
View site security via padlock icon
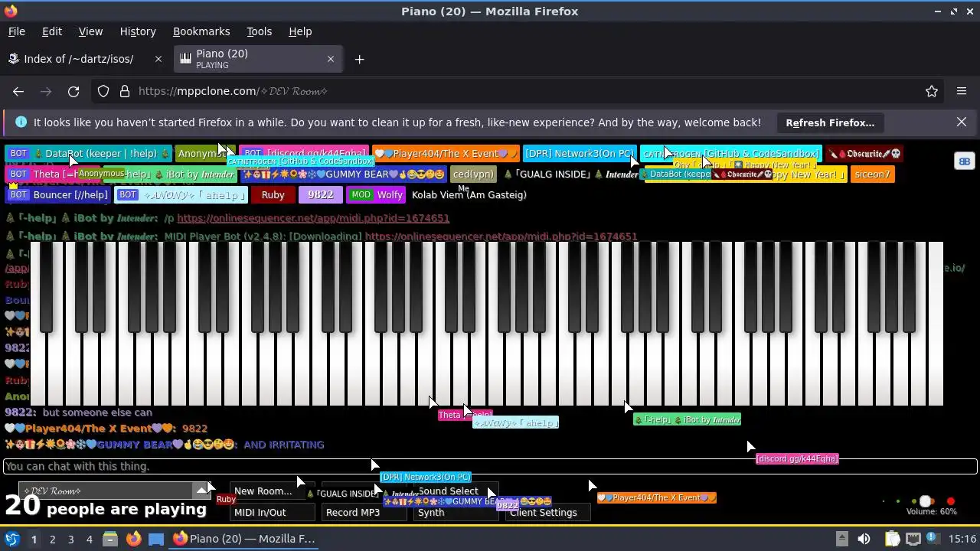[125, 91]
